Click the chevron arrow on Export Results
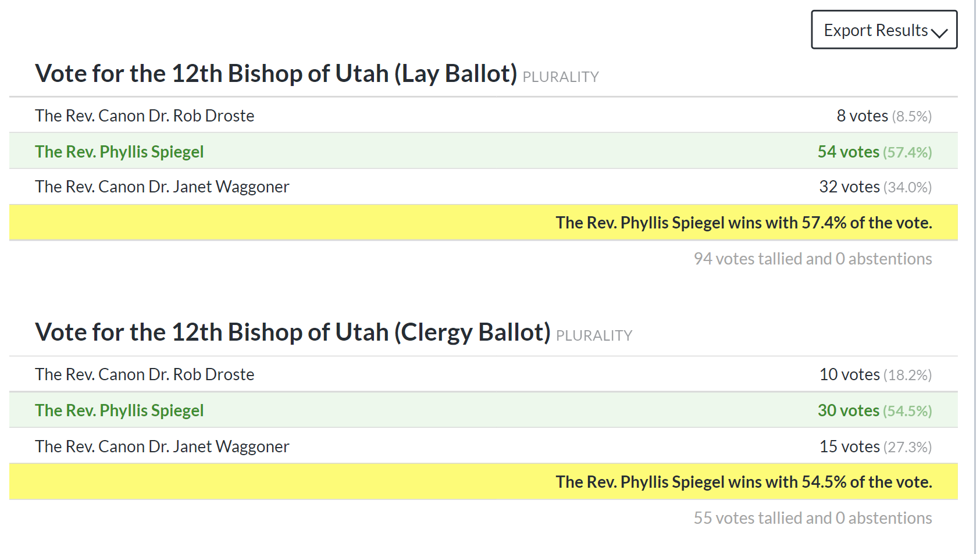Screen dimensions: 980x554 (x=940, y=32)
